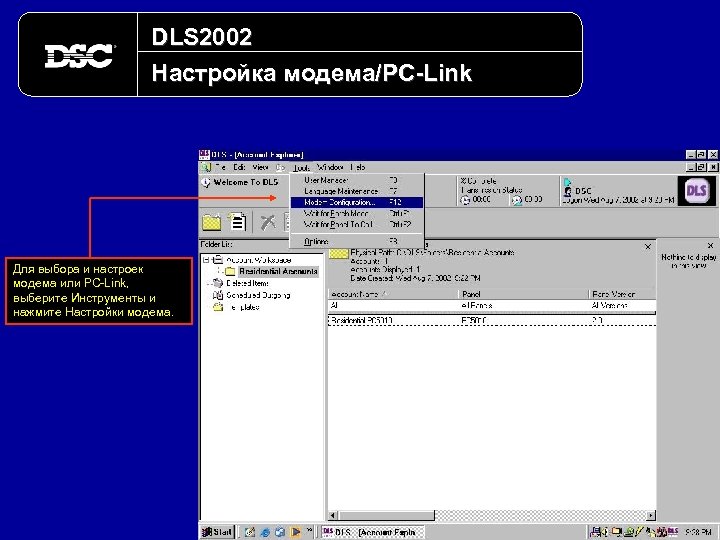Viewport: 720px width, 540px height.
Task: Click the New Account document toolbar icon
Action: [237, 222]
